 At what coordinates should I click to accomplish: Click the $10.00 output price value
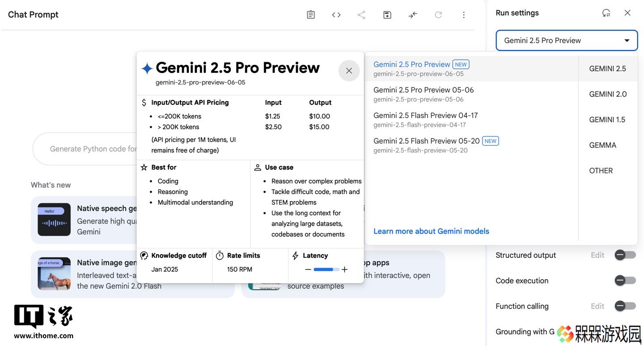(319, 116)
